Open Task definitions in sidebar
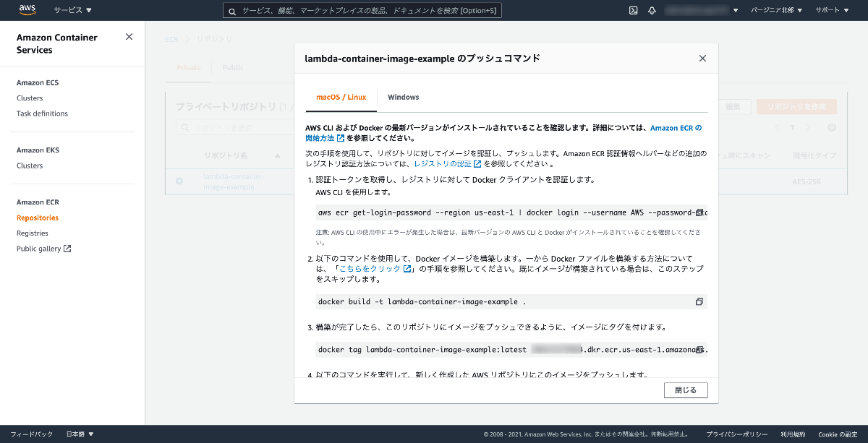Image resolution: width=868 pixels, height=443 pixels. [42, 113]
